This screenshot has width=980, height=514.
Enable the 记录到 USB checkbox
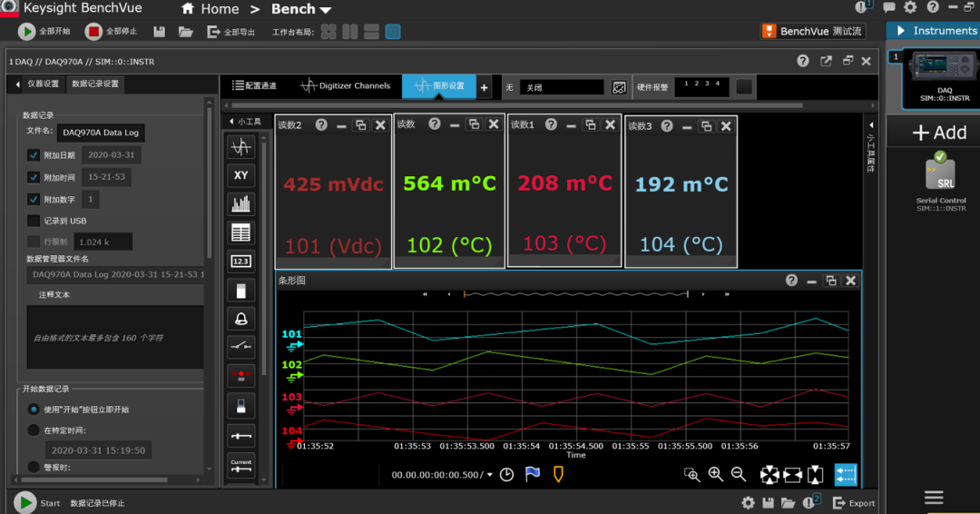[34, 221]
